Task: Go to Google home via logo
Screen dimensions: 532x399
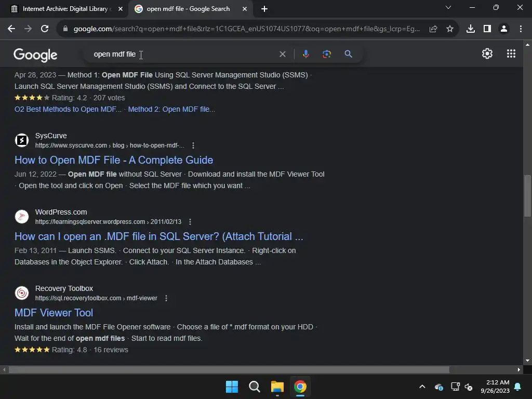Action: coord(35,55)
